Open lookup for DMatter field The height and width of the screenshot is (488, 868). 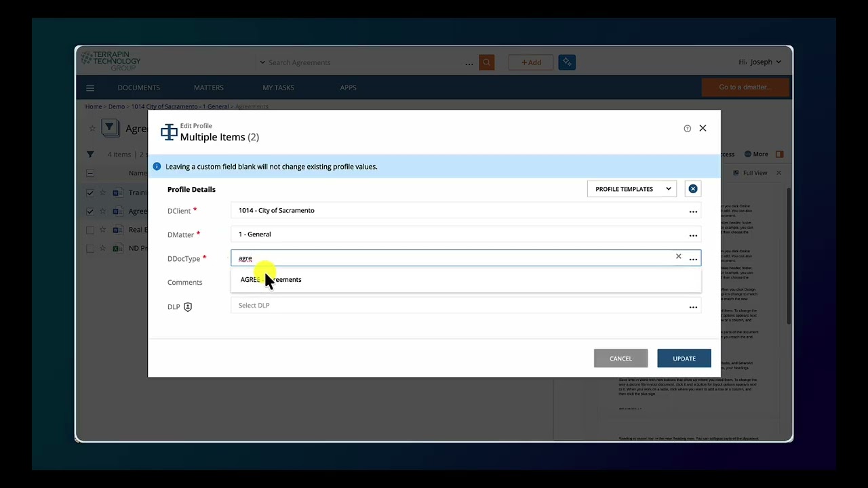pyautogui.click(x=693, y=235)
